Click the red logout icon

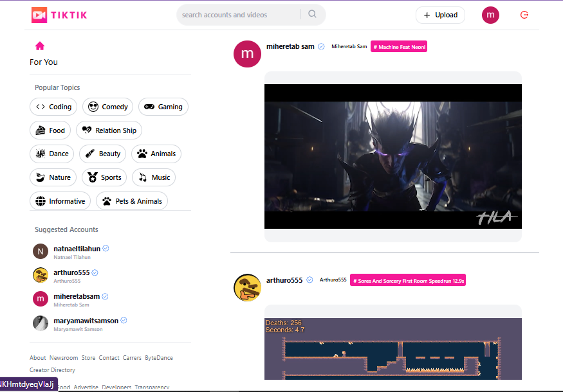524,15
